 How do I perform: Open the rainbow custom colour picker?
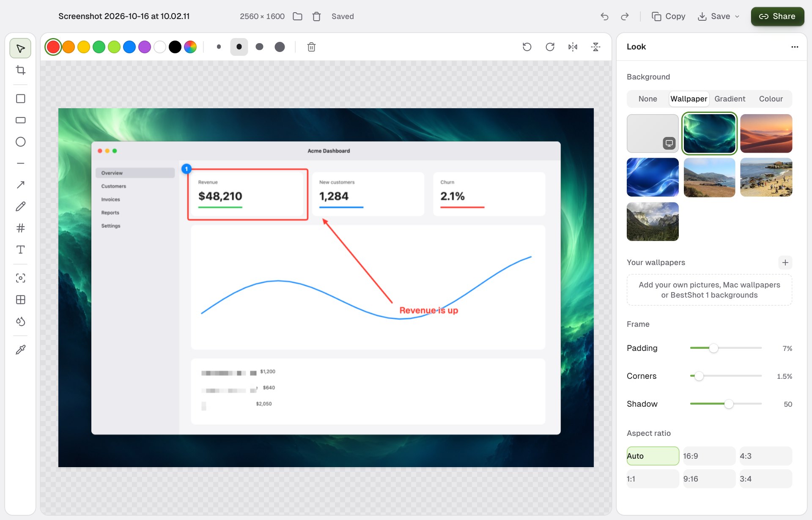[190, 47]
